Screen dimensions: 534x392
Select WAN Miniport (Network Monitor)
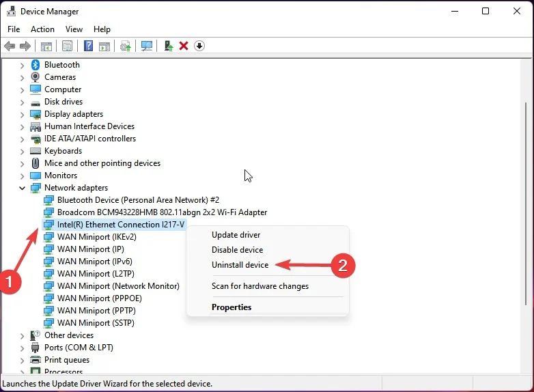point(118,285)
